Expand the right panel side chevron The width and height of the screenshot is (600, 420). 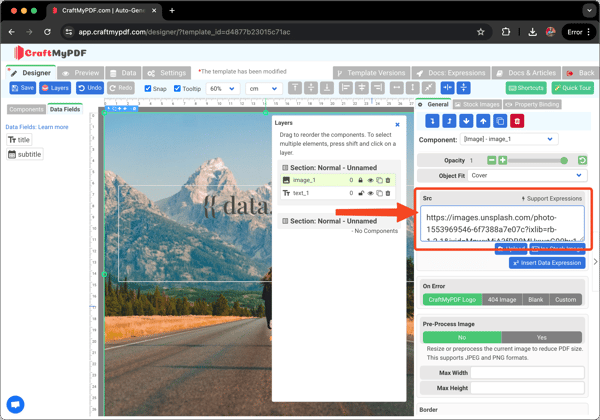click(595, 262)
